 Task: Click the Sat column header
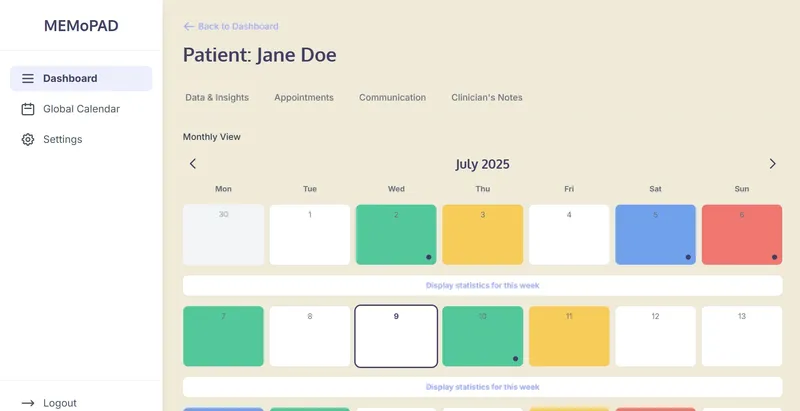(x=656, y=189)
